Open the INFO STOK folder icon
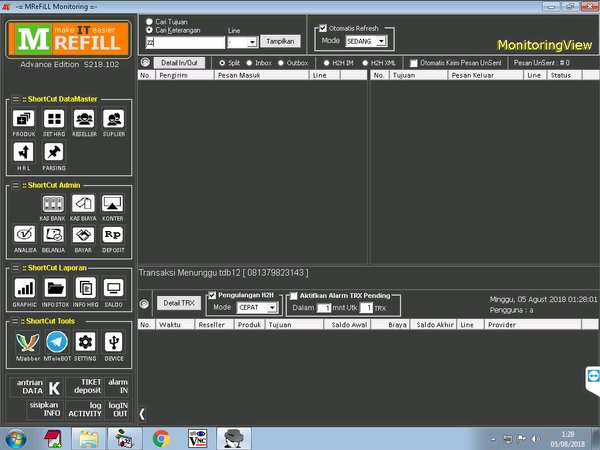The image size is (600, 450). 55,289
